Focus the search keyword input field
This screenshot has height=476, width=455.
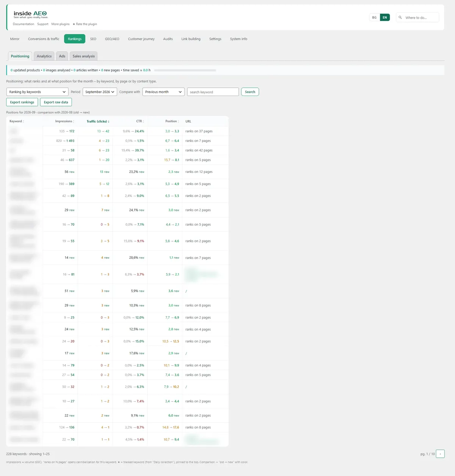click(213, 92)
